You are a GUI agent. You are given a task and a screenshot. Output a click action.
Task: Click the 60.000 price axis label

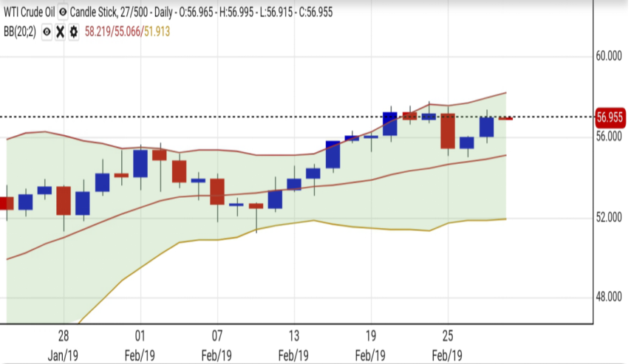[x=609, y=57]
